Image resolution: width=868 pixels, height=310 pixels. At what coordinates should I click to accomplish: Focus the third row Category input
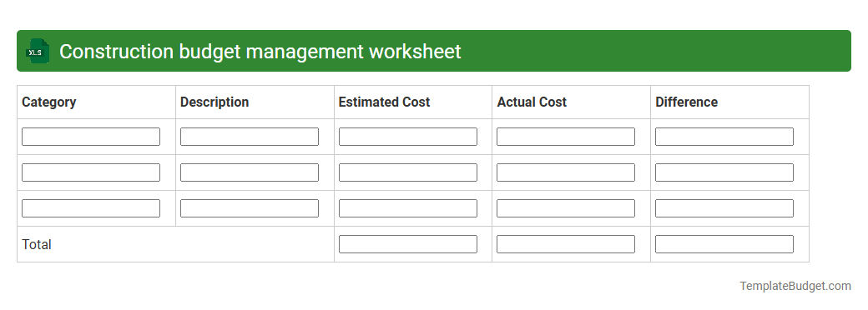pos(91,208)
